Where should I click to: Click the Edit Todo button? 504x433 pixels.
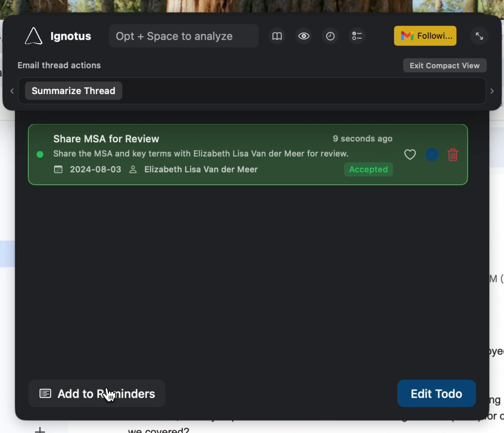(x=437, y=393)
